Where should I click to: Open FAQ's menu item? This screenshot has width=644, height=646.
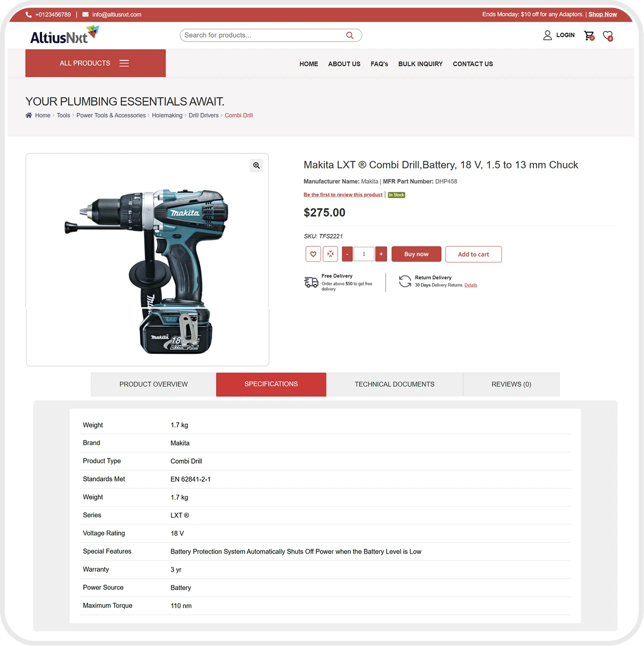pyautogui.click(x=379, y=64)
